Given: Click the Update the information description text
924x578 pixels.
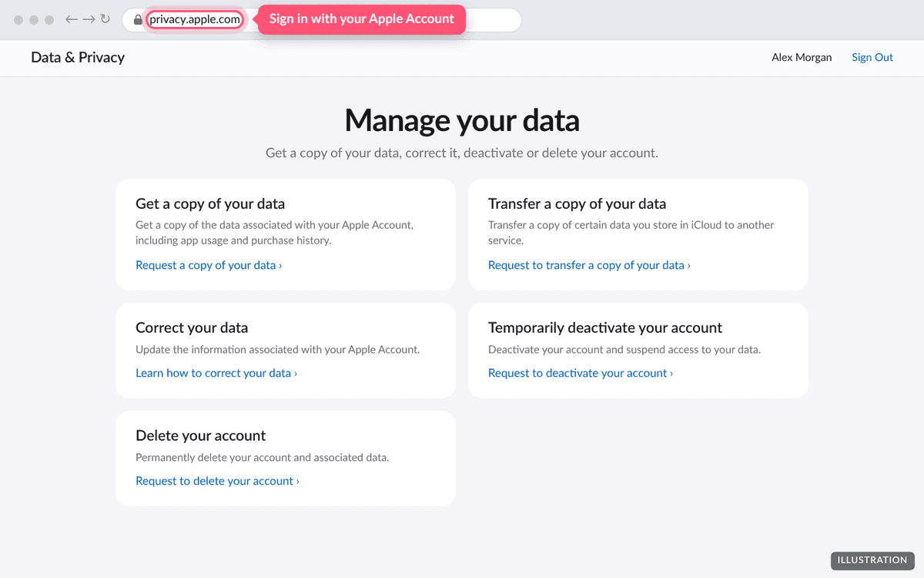Looking at the screenshot, I should [x=278, y=349].
